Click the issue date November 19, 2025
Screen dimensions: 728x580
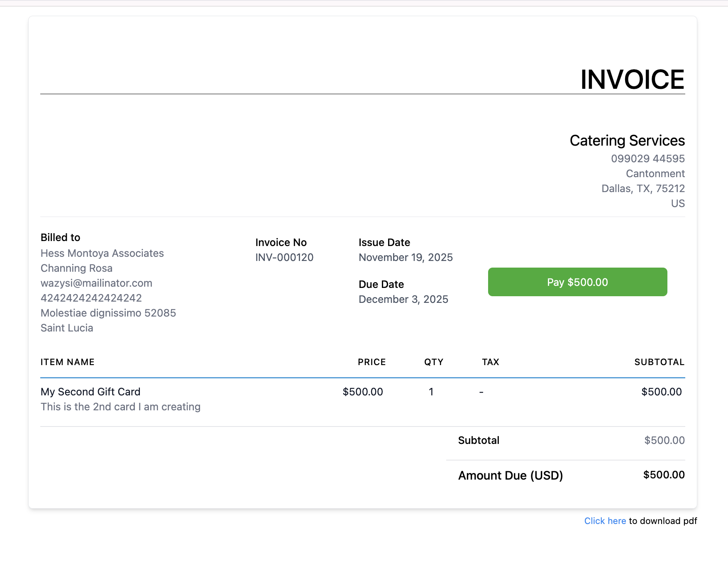click(406, 257)
